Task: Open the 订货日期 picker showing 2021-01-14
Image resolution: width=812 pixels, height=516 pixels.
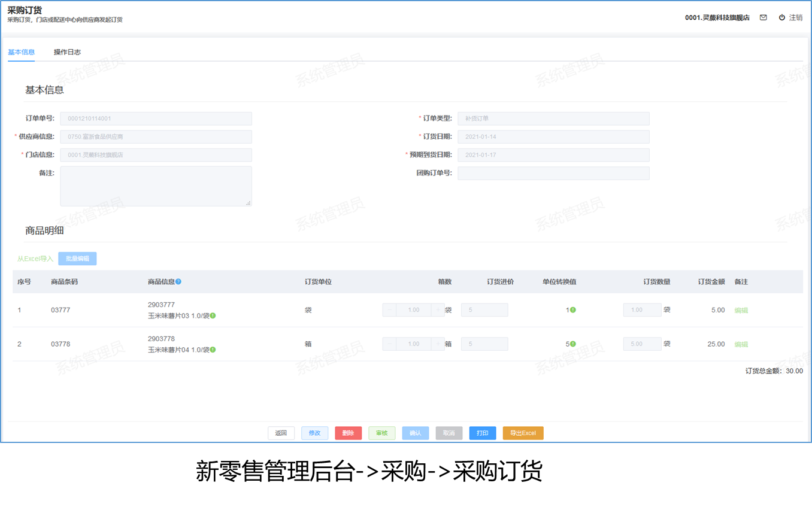Action: [553, 136]
